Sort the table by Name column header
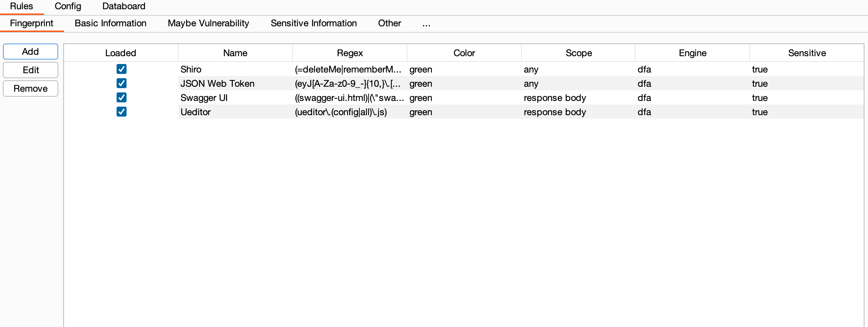868x327 pixels. click(x=235, y=53)
